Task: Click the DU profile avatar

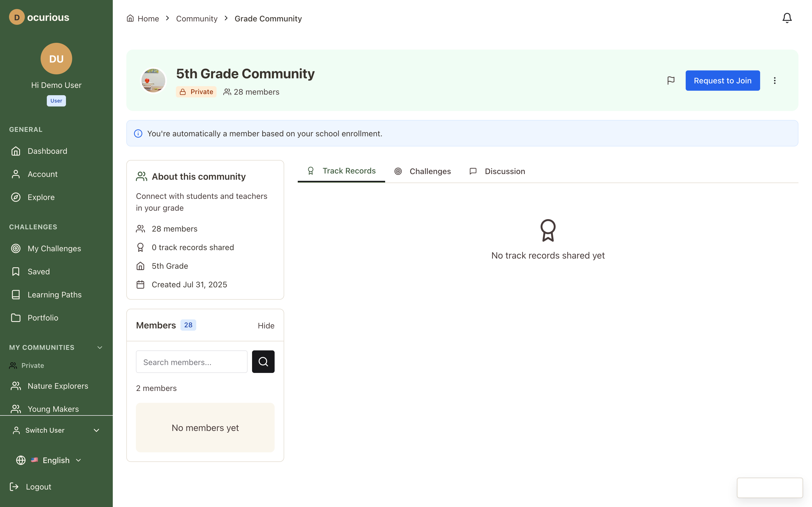Action: (56, 59)
